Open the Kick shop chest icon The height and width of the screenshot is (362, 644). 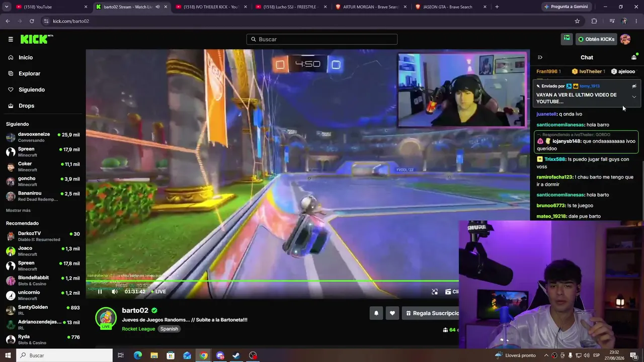[567, 39]
